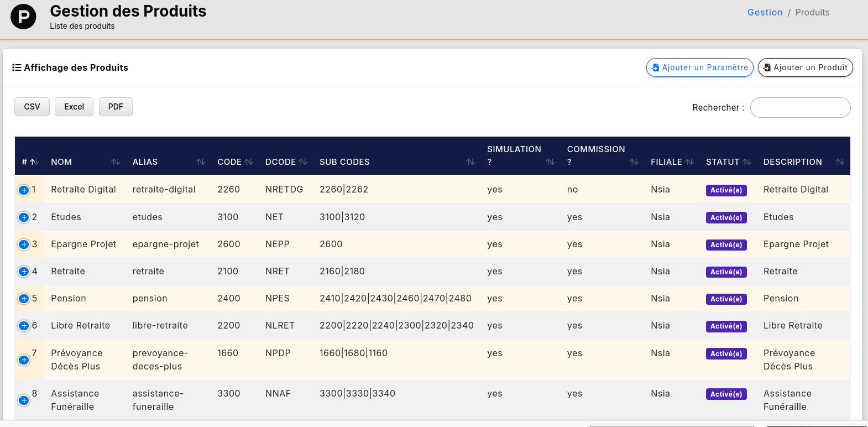The height and width of the screenshot is (427, 868).
Task: Export the table to Excel
Action: coord(74,107)
